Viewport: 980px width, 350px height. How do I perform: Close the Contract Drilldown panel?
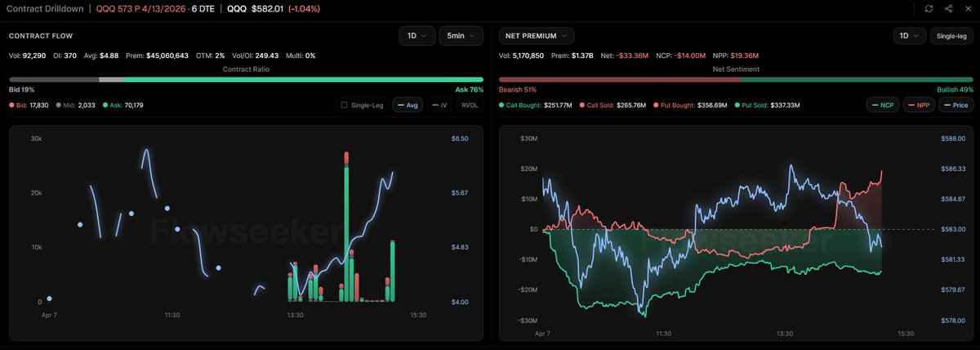pyautogui.click(x=967, y=8)
